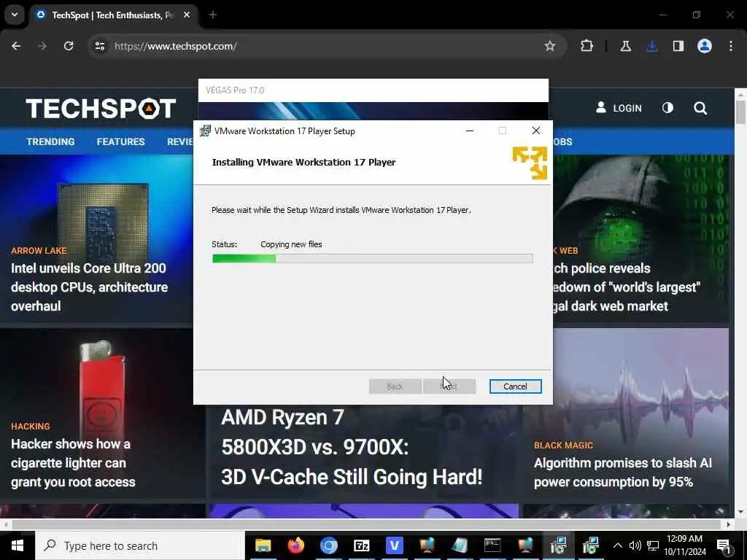Image resolution: width=747 pixels, height=560 pixels.
Task: Open the Windows Start menu
Action: point(18,545)
